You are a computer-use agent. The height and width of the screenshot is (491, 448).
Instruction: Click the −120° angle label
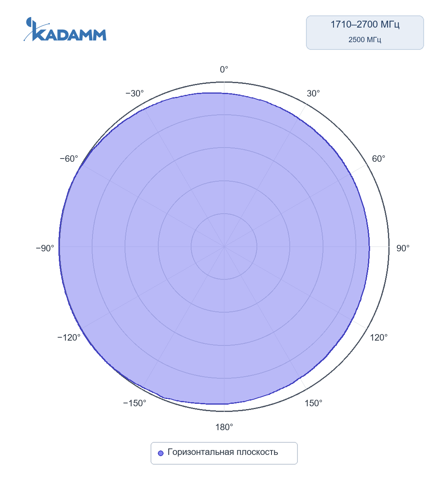click(69, 338)
